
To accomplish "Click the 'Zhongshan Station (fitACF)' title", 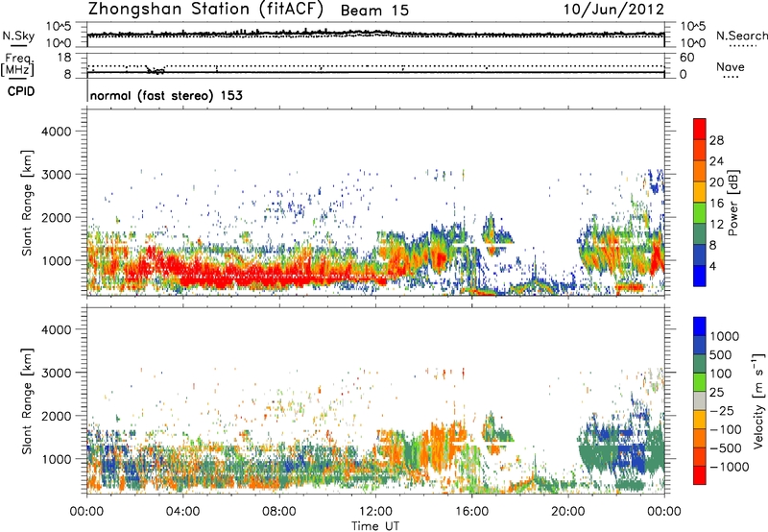I will point(205,9).
